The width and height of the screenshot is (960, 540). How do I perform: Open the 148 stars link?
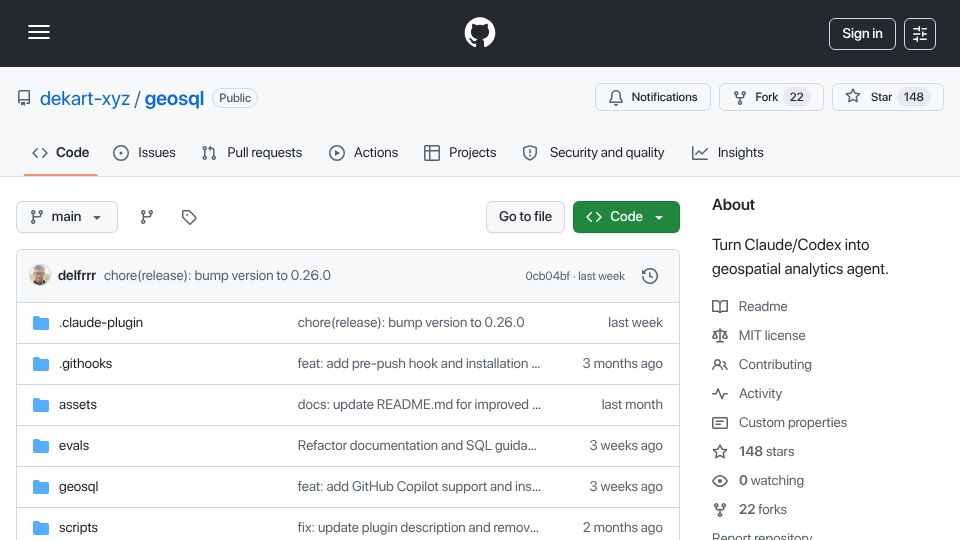[767, 452]
